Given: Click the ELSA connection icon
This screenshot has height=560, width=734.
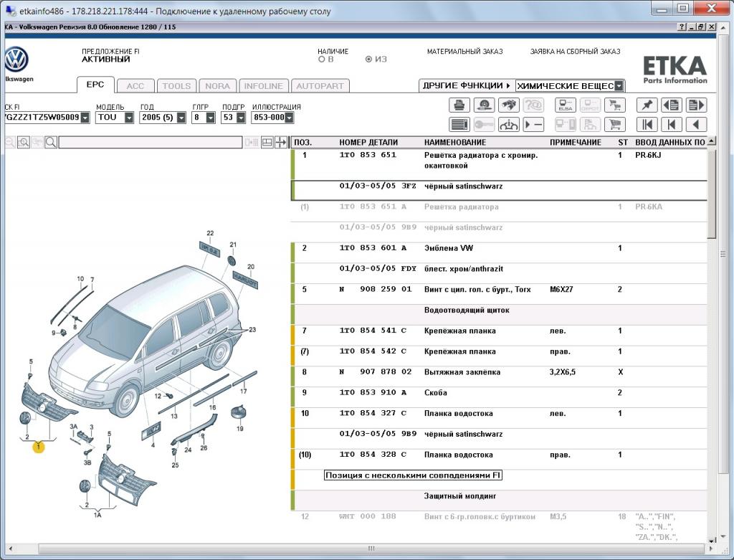Looking at the screenshot, I should [566, 105].
